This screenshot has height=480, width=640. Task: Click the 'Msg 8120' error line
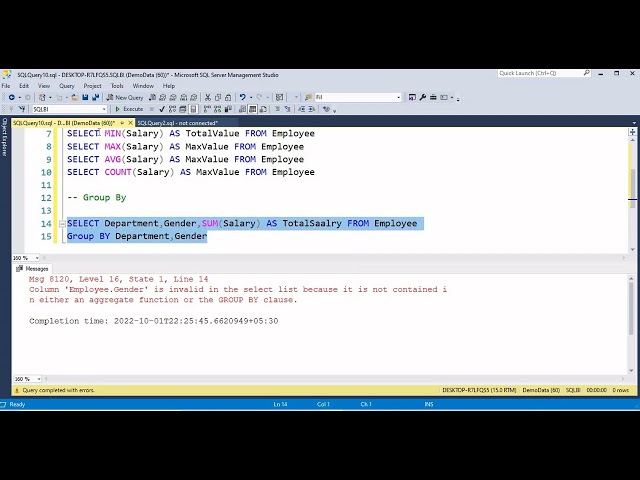(x=118, y=279)
